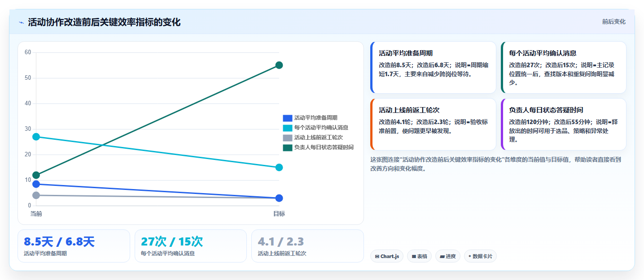Open the 8.5天 / 6.8天 stat card
Screen dimensions: 644x280
74,246
